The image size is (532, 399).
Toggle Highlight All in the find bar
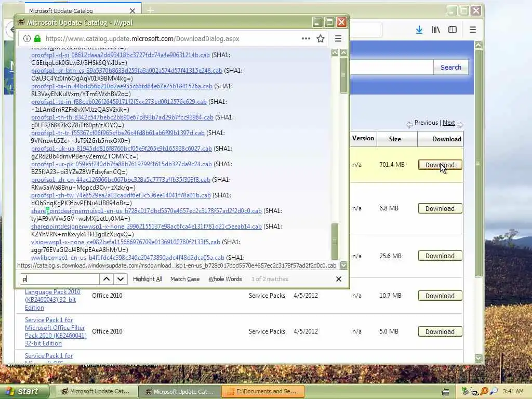click(147, 279)
